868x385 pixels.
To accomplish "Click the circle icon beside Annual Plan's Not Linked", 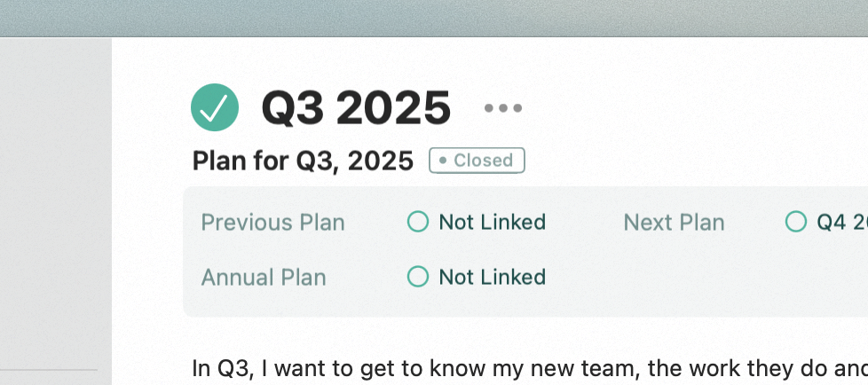I will pyautogui.click(x=418, y=277).
